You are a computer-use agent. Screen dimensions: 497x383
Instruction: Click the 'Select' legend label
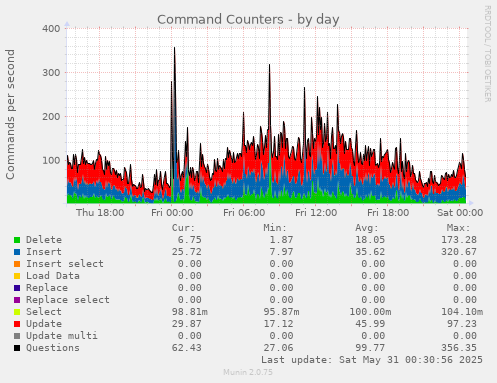(44, 312)
